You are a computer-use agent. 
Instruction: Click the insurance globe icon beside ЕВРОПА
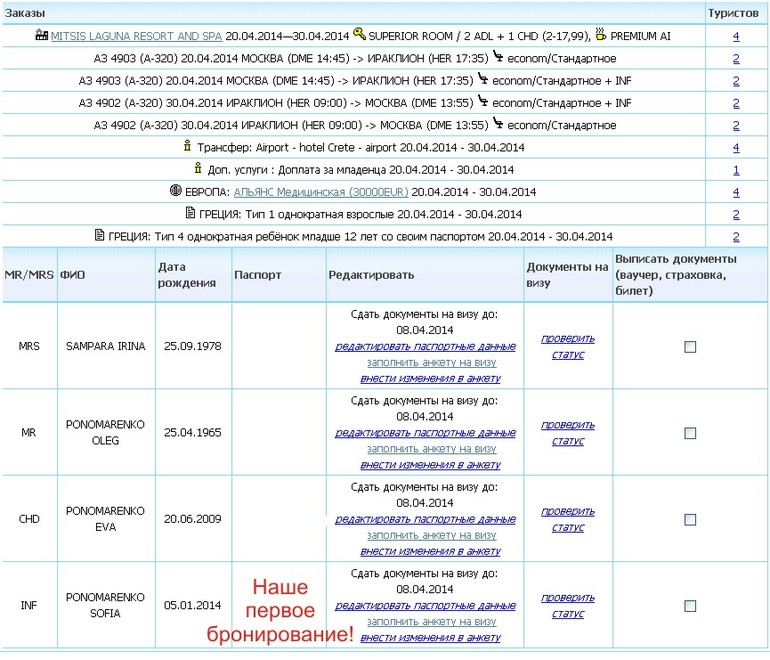click(x=175, y=190)
